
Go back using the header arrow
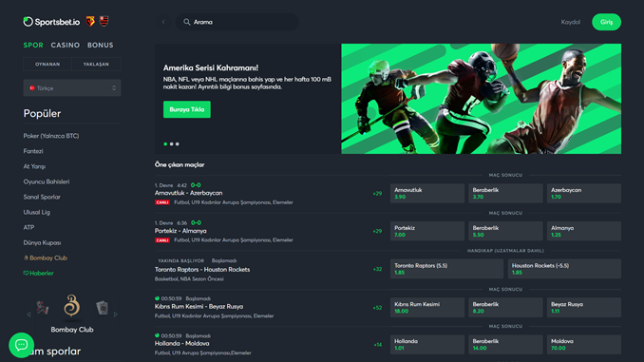pos(163,22)
